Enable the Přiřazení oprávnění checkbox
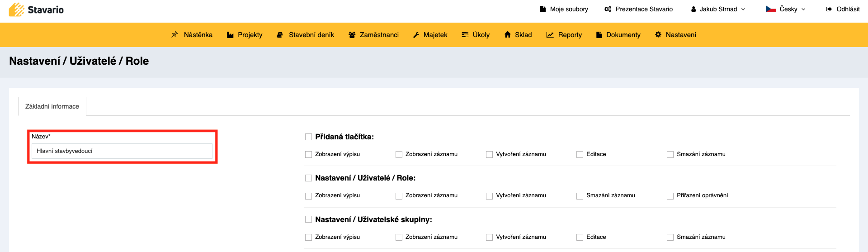 coord(670,196)
